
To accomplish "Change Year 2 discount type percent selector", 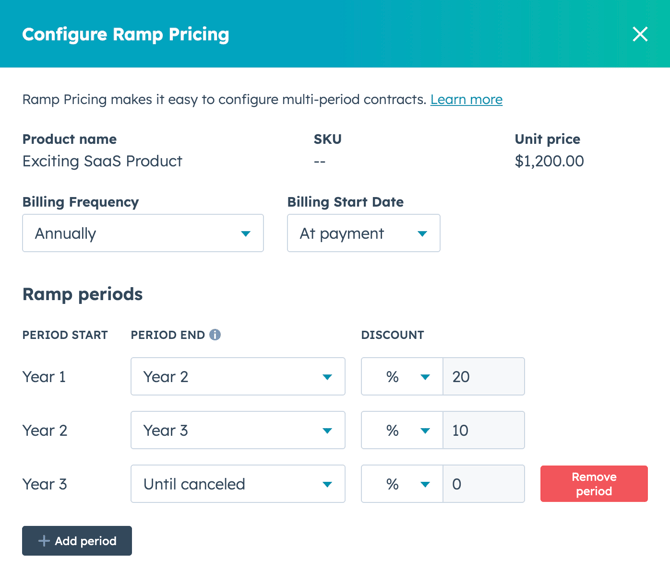I will (x=402, y=430).
